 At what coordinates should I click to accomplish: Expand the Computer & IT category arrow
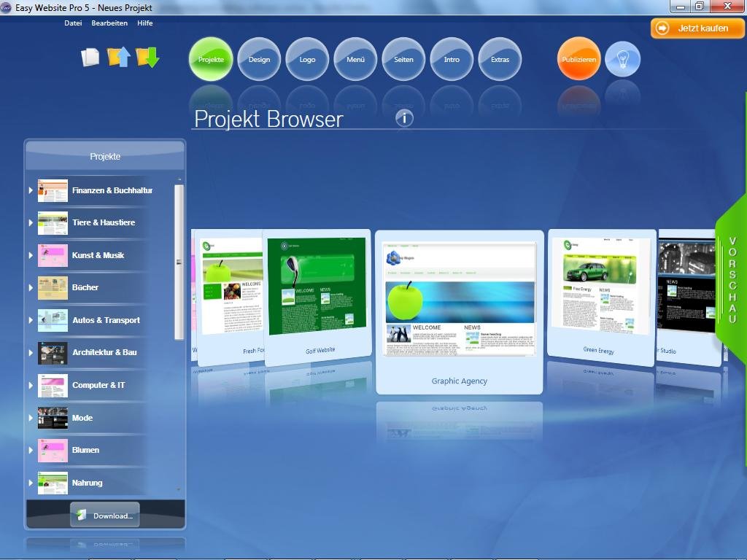(31, 385)
